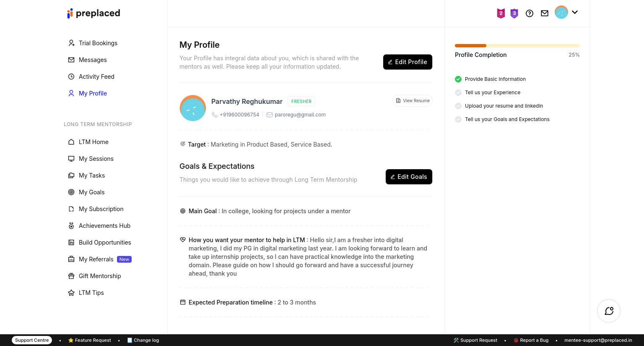Open the help question mark icon
Image resolution: width=644 pixels, height=346 pixels.
tap(530, 13)
